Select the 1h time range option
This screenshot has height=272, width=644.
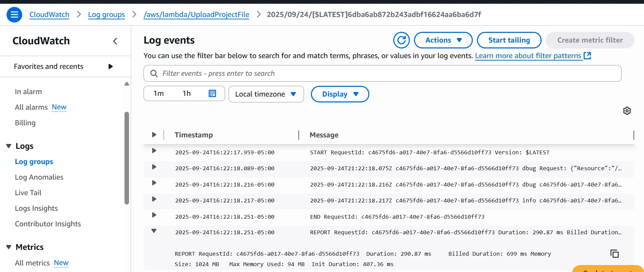point(186,93)
